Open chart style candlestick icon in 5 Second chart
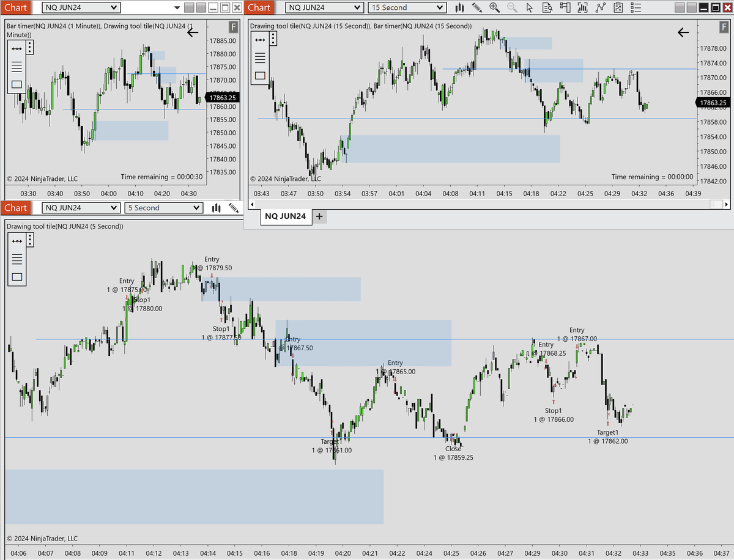 216,208
